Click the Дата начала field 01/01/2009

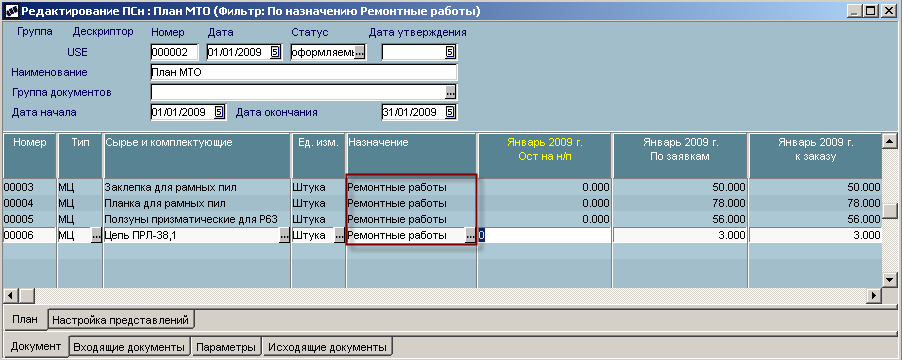tap(182, 112)
